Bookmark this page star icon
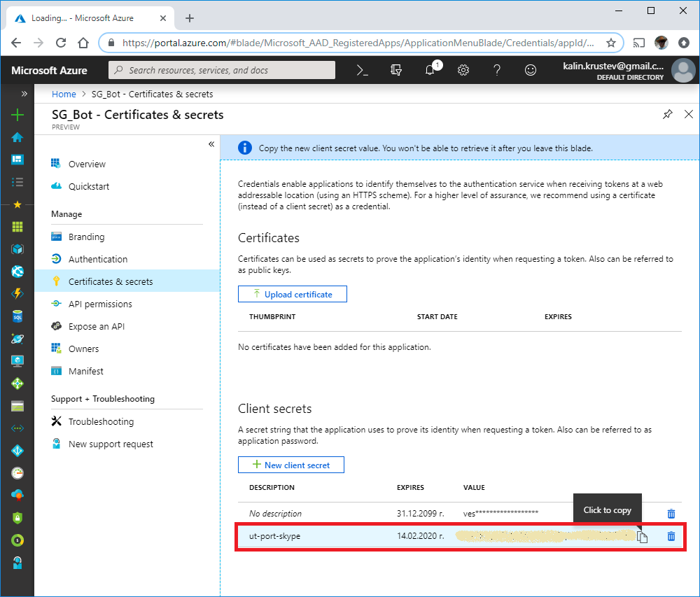The image size is (700, 597). 611,43
